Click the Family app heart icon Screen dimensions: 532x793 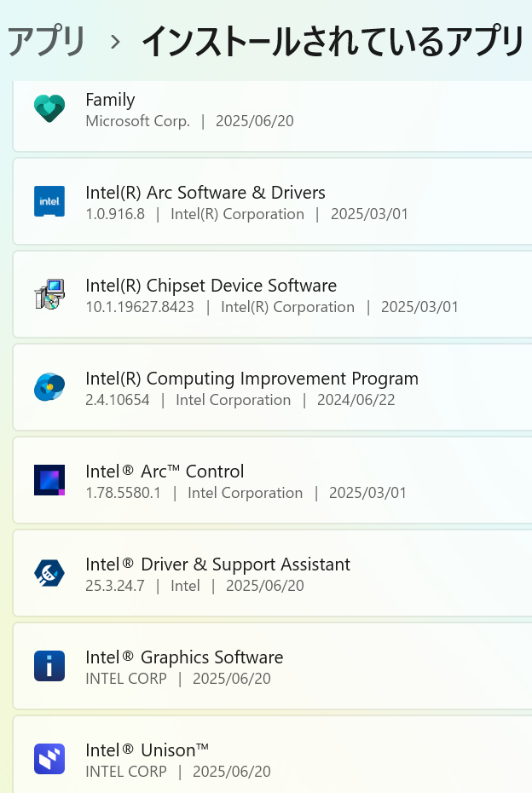click(49, 108)
